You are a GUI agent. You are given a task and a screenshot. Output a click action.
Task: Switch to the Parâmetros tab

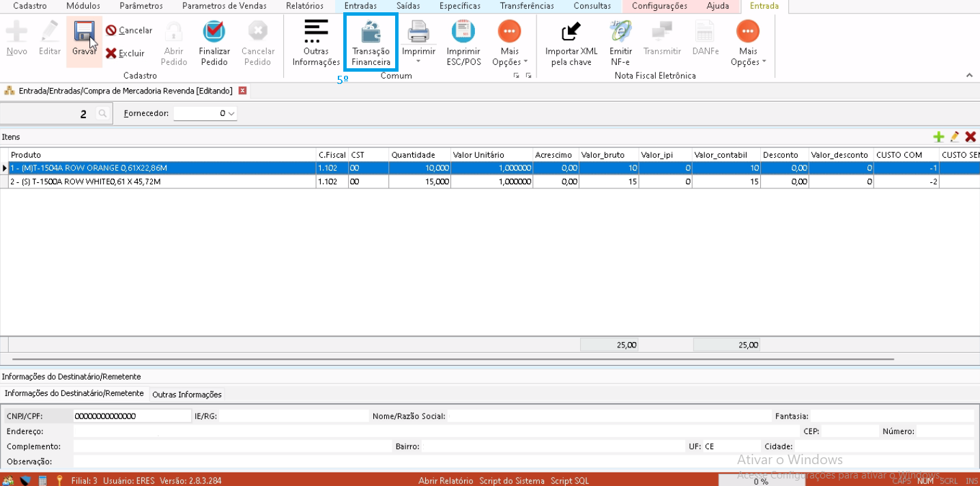[141, 6]
